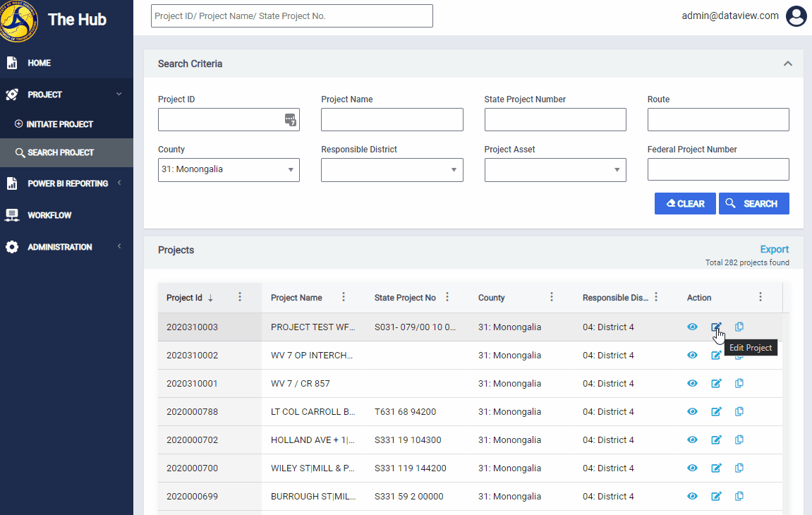This screenshot has height=515, width=812.
Task: View project 2020310002 eye icon
Action: [x=692, y=356]
